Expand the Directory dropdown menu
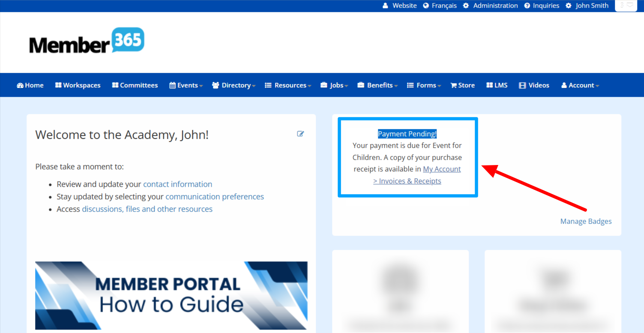This screenshot has width=644, height=333. tap(234, 85)
